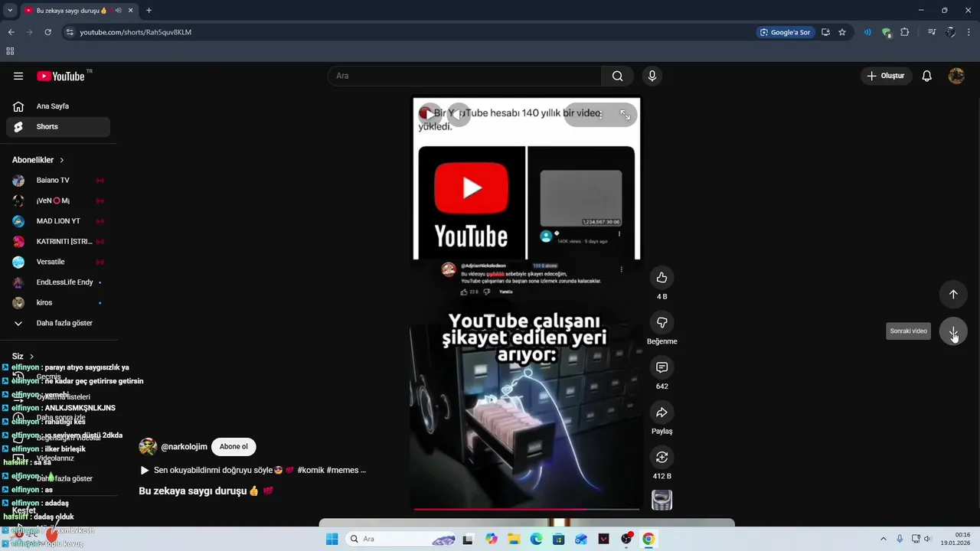980x551 pixels.
Task: Mute the Short with volume icon
Action: click(459, 114)
